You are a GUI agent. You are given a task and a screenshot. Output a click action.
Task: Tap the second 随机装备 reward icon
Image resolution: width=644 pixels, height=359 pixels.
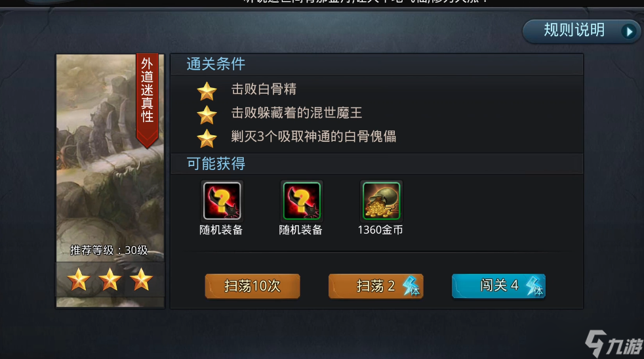coord(302,201)
